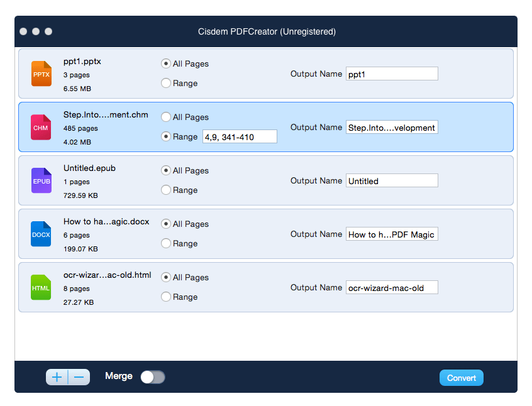The width and height of the screenshot is (532, 406).
Task: Click the '3 pages' text
Action: (76, 75)
